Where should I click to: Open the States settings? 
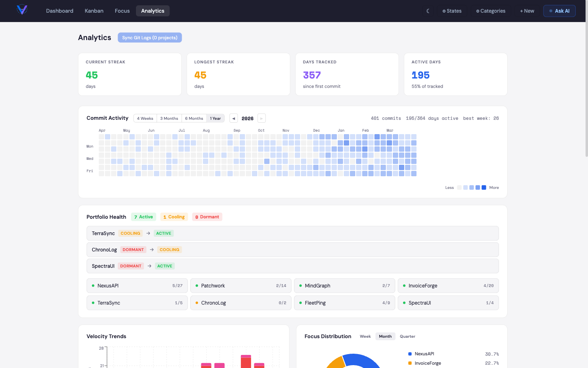click(452, 11)
